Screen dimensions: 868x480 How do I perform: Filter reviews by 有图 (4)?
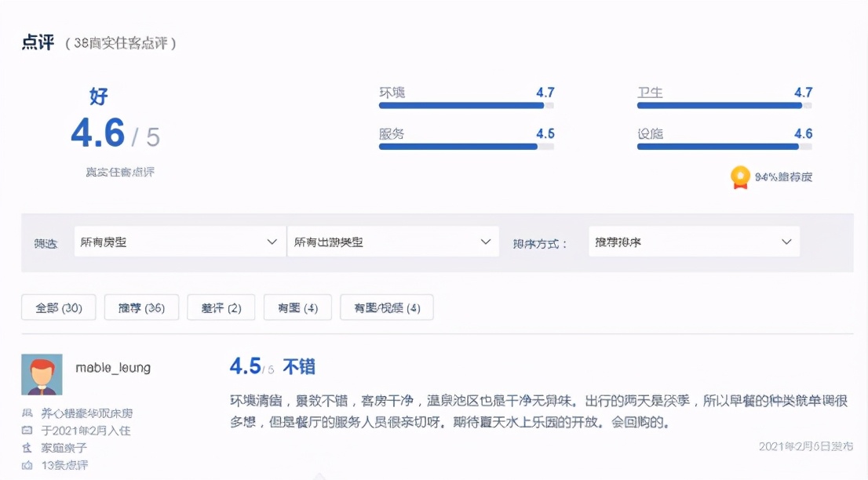[x=297, y=307]
